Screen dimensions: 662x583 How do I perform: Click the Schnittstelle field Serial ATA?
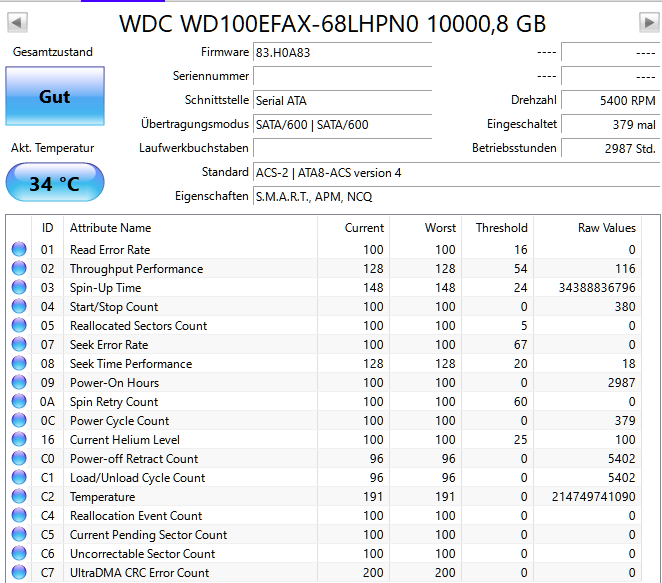pyautogui.click(x=342, y=101)
